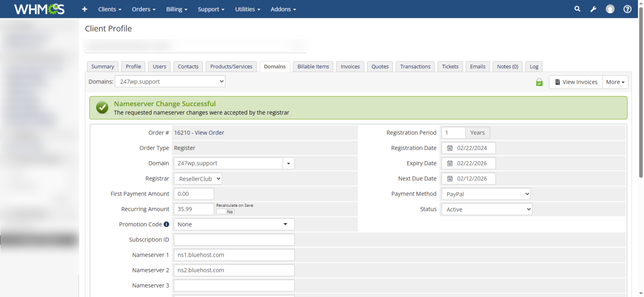This screenshot has height=297, width=644.
Task: Open the View Order link
Action: point(209,133)
